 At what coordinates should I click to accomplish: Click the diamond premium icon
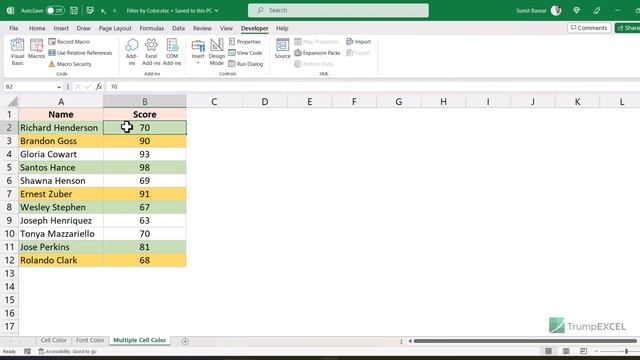[576, 11]
